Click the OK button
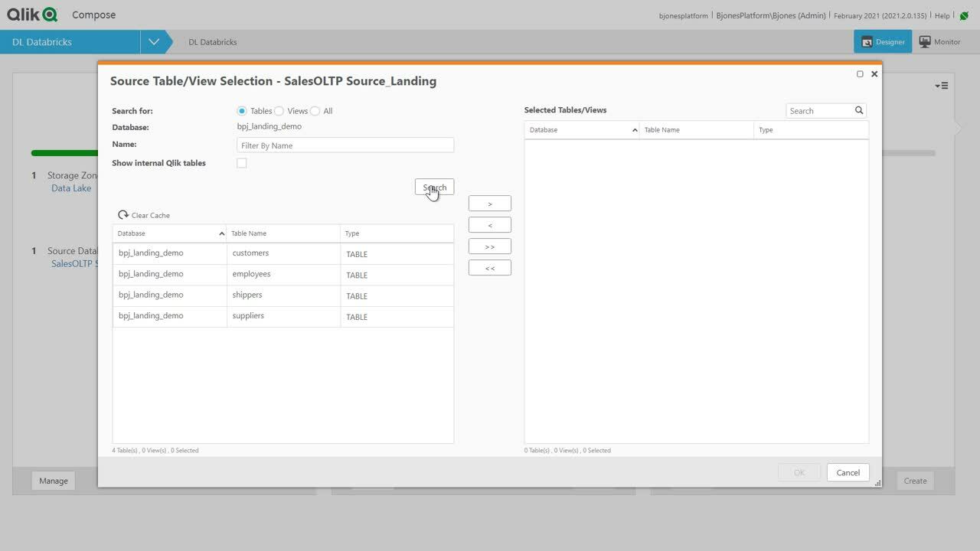This screenshot has height=551, width=980. tap(799, 472)
